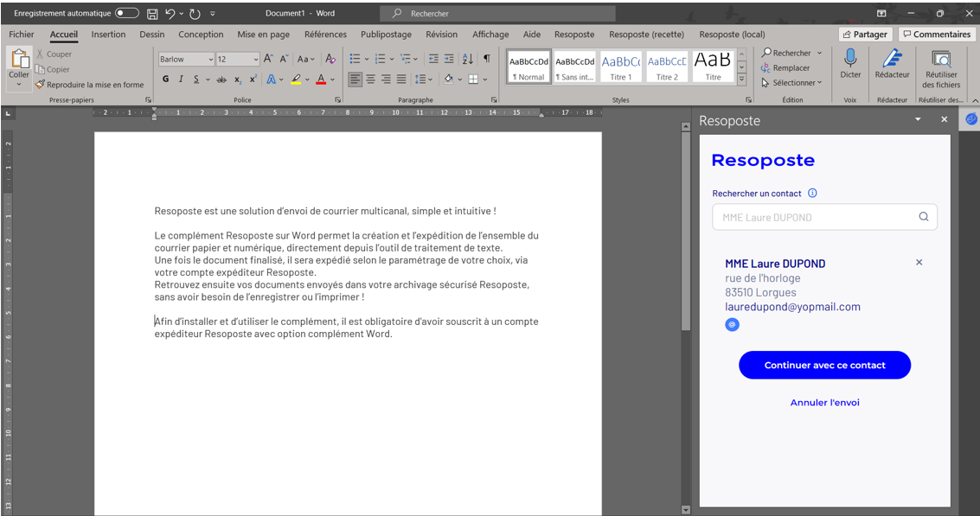Open the Rédacteur editor
980x516 pixels.
tap(892, 64)
